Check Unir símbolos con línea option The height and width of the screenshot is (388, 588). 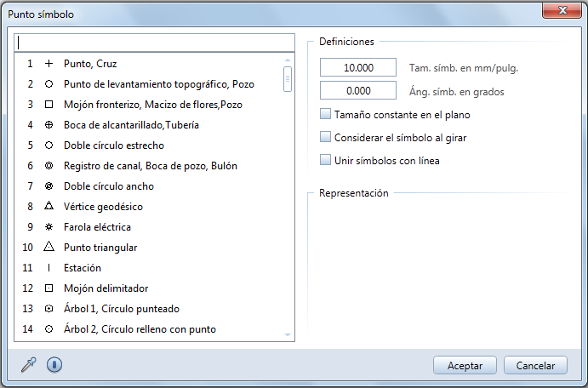pos(325,159)
